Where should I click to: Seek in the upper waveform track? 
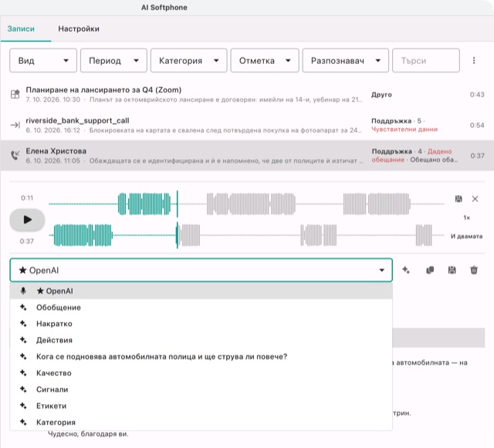(246, 204)
